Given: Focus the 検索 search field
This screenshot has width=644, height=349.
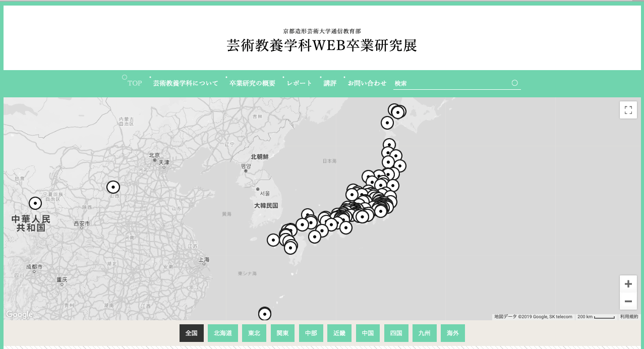Looking at the screenshot, I should pyautogui.click(x=457, y=83).
